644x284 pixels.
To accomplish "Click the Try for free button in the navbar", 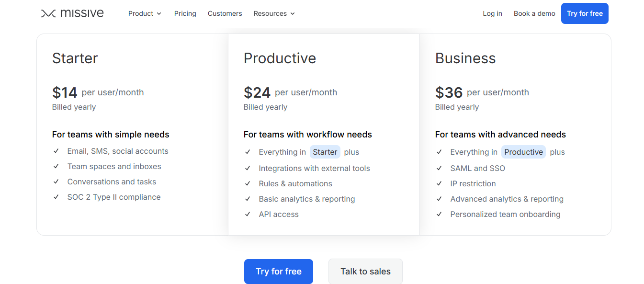I will pyautogui.click(x=585, y=13).
